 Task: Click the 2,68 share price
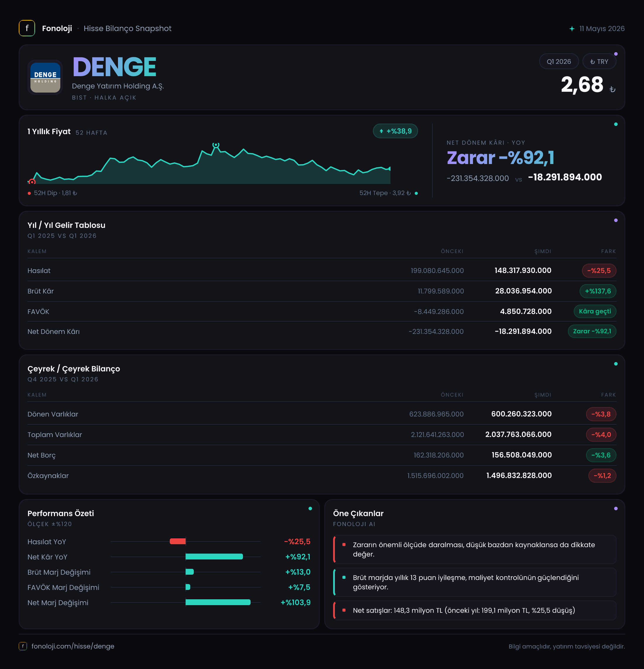coord(582,85)
